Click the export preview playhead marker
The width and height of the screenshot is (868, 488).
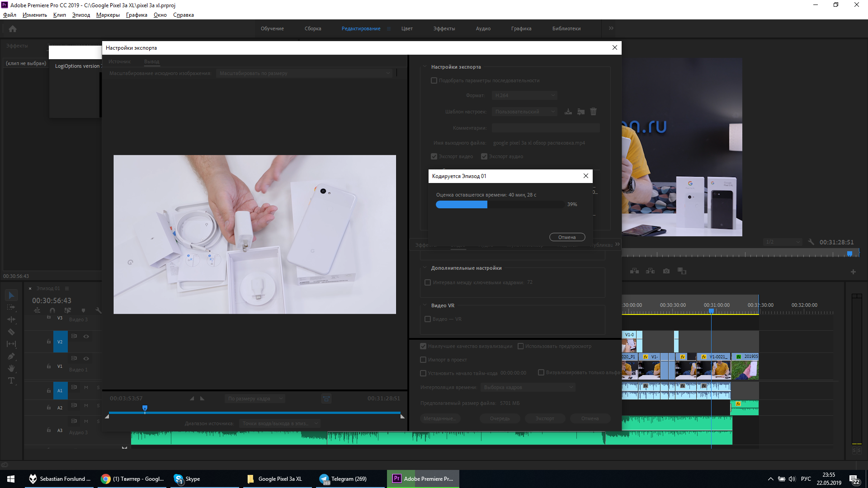pyautogui.click(x=145, y=408)
